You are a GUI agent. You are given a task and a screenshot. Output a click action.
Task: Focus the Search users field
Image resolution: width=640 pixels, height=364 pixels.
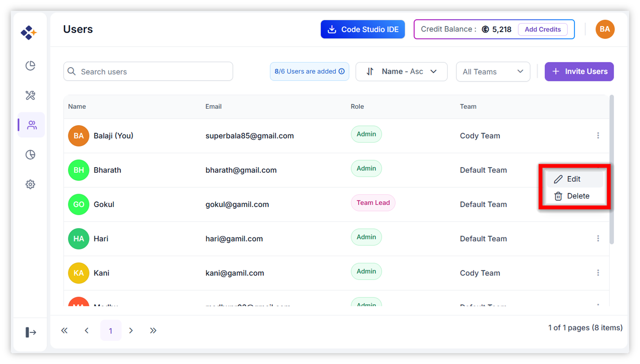(148, 71)
